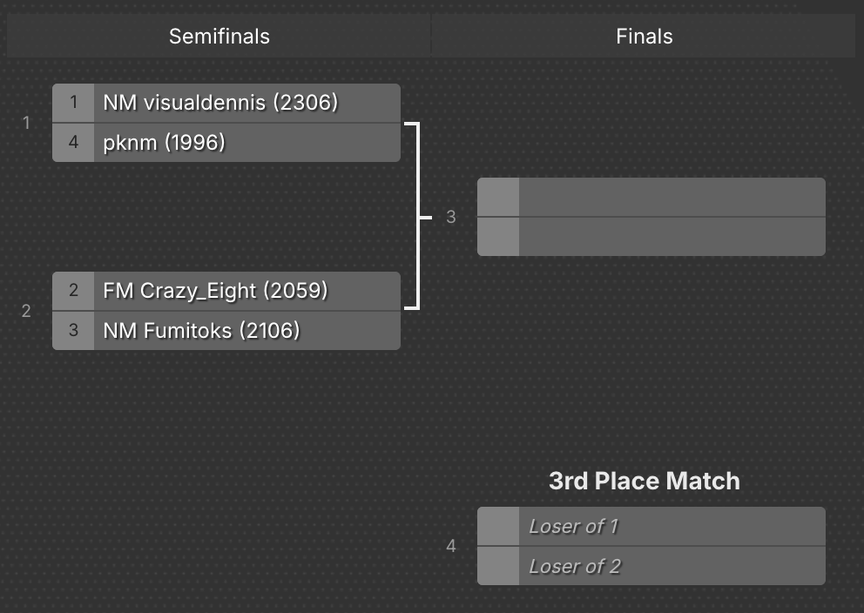This screenshot has height=613, width=864.
Task: Click the 3rd Place Match heading
Action: coord(644,481)
